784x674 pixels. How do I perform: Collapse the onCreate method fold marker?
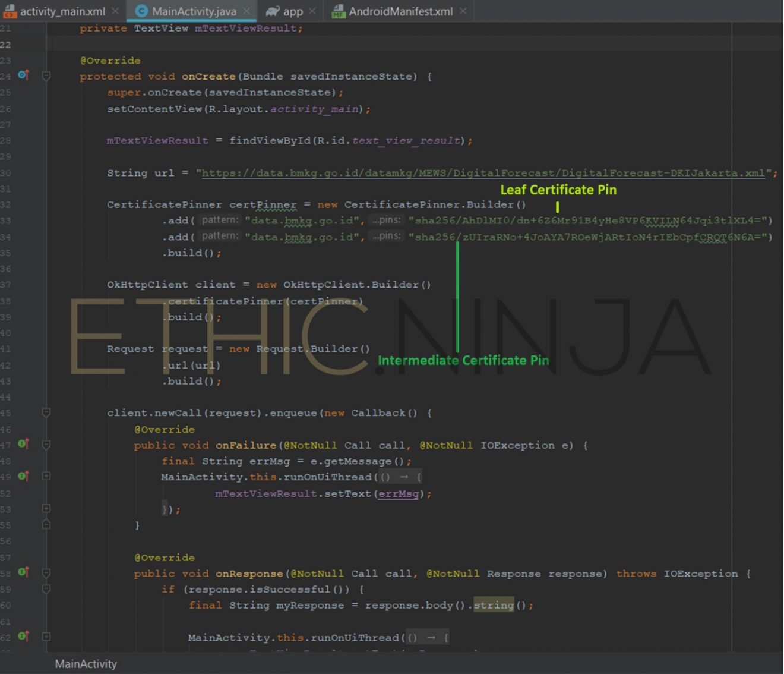tap(46, 76)
